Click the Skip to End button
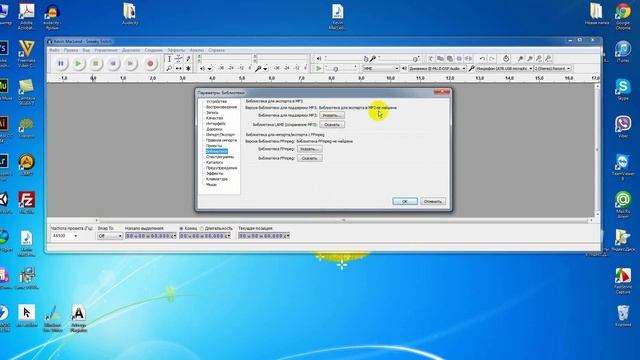The width and height of the screenshot is (640, 360). [x=130, y=64]
